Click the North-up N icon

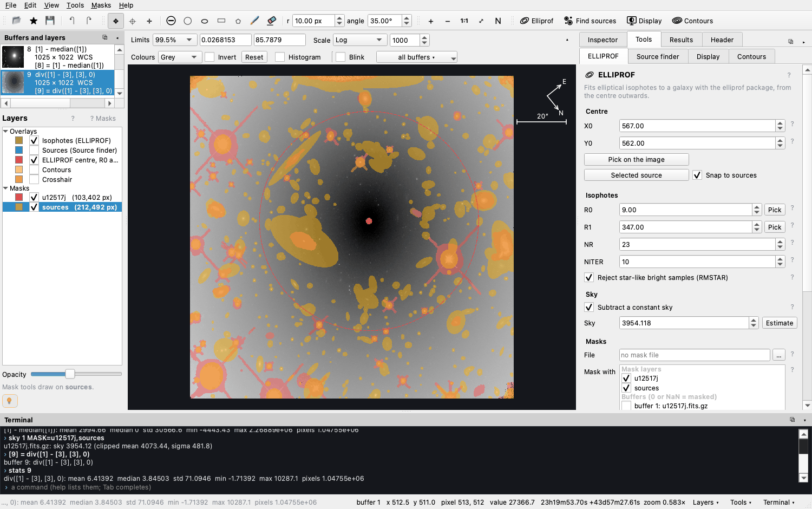point(498,21)
